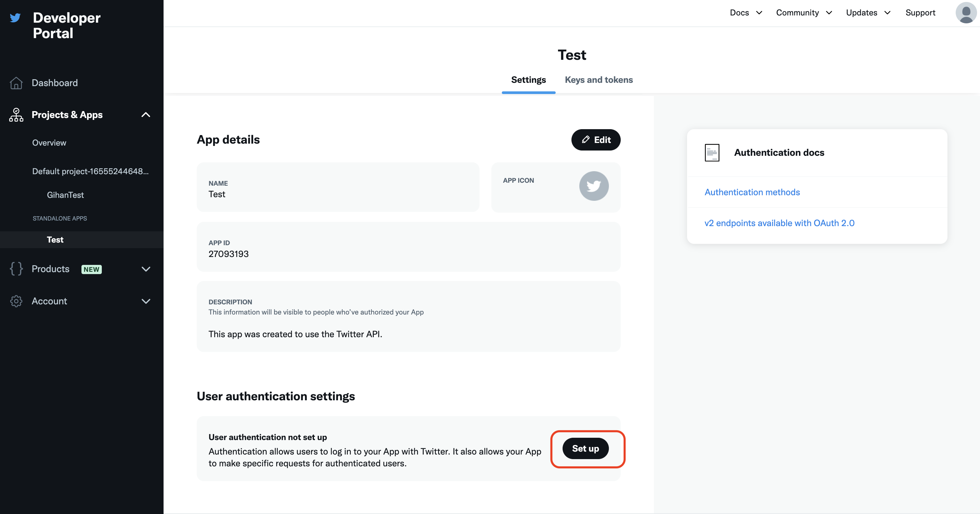Click the App details heading
This screenshot has width=980, height=514.
pyautogui.click(x=228, y=139)
